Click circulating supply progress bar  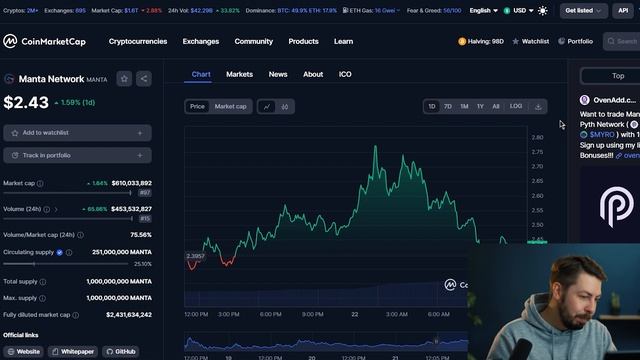pos(66,264)
